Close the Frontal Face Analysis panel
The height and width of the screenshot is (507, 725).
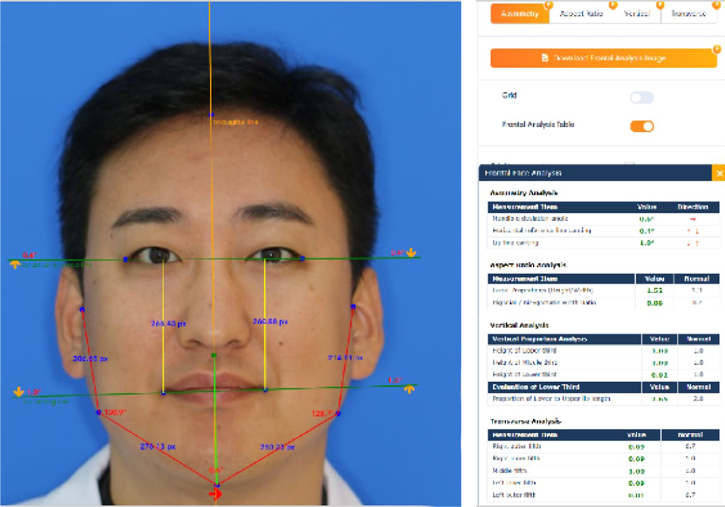(719, 173)
